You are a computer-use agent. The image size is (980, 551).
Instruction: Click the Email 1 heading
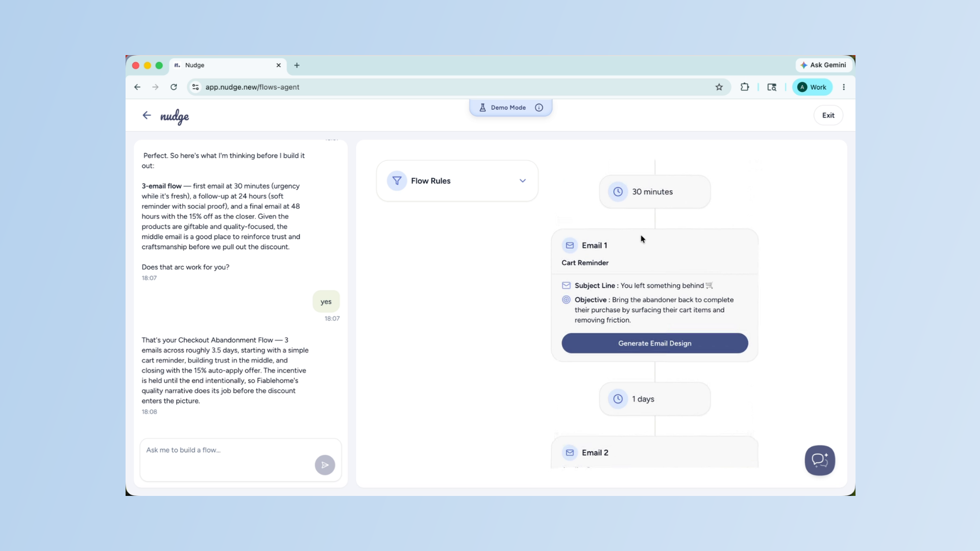595,245
